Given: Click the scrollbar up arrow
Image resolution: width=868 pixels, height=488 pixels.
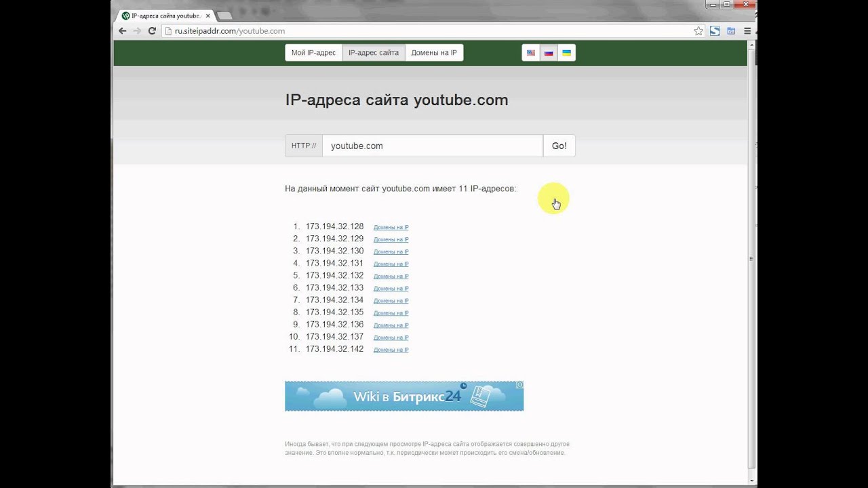Looking at the screenshot, I should coord(752,44).
